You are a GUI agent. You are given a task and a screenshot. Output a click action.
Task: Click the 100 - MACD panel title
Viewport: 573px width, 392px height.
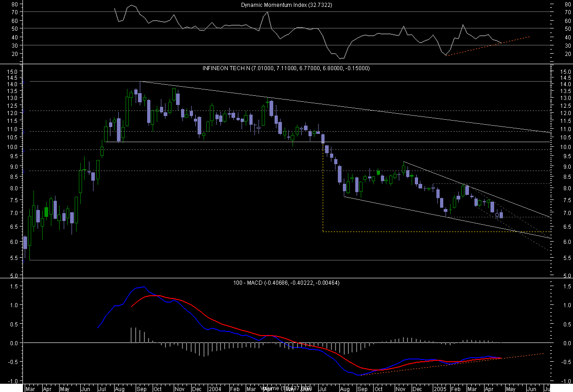click(x=286, y=283)
